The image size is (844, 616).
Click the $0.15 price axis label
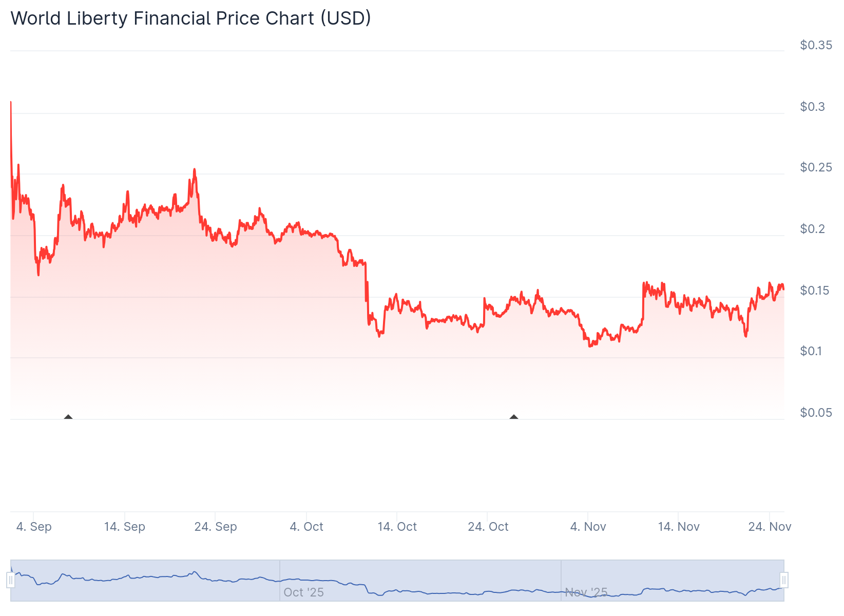(x=816, y=291)
